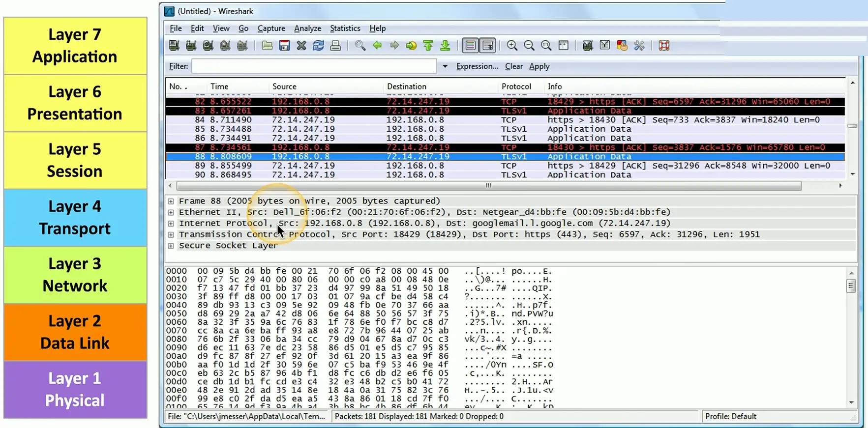Open help via lifebuoy icon
868x428 pixels.
[x=664, y=46]
